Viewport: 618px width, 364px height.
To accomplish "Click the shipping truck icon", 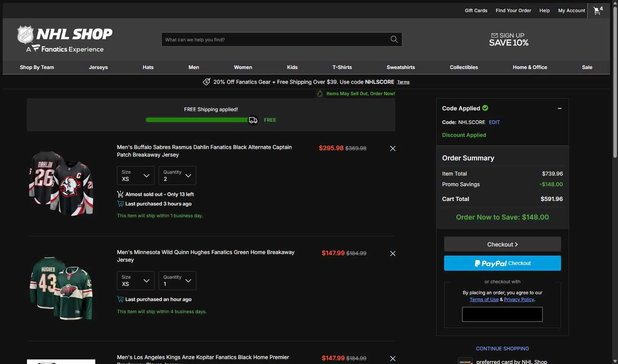I will 253,120.
